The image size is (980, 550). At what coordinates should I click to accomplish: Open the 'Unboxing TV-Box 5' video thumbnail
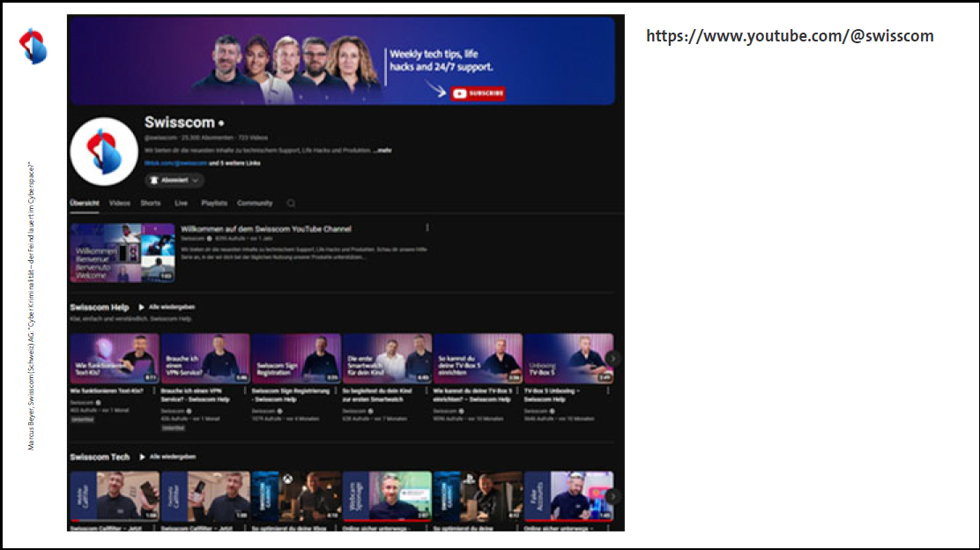568,358
